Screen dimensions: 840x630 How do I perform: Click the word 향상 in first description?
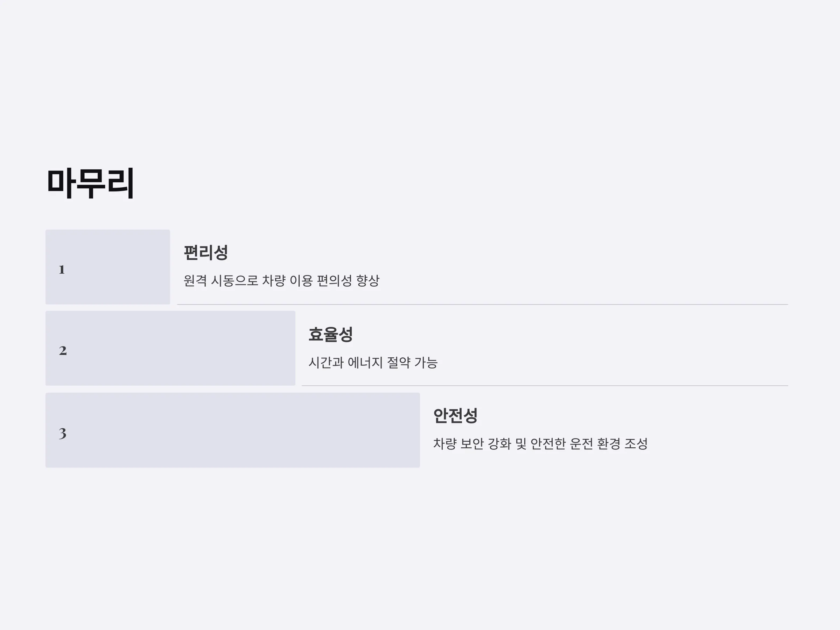[x=368, y=281]
